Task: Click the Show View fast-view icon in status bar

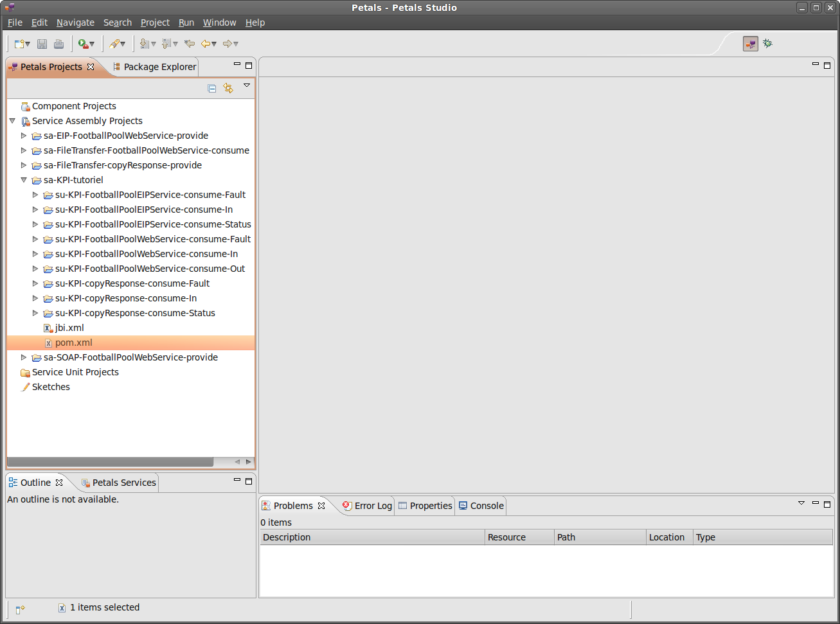Action: pyautogui.click(x=20, y=609)
